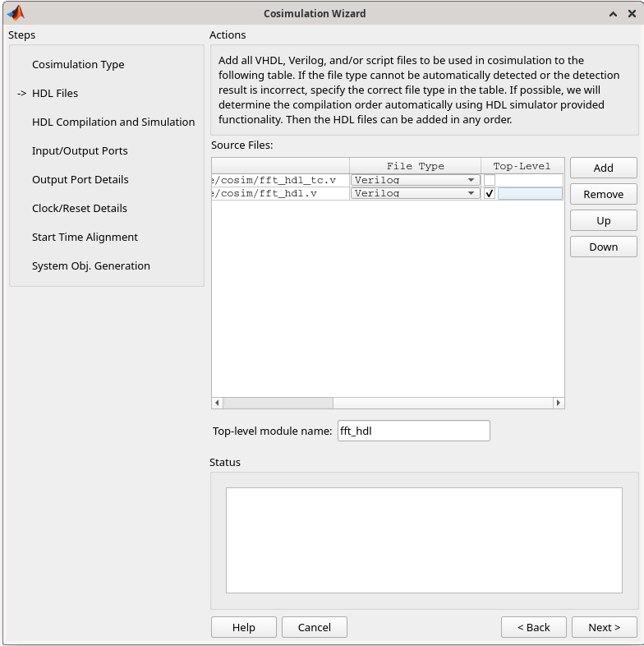Move selected file Up in list

(603, 220)
